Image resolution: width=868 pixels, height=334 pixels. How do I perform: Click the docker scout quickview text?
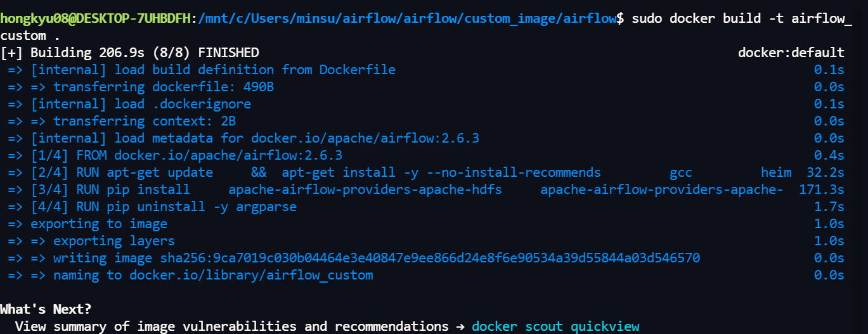[x=555, y=326]
